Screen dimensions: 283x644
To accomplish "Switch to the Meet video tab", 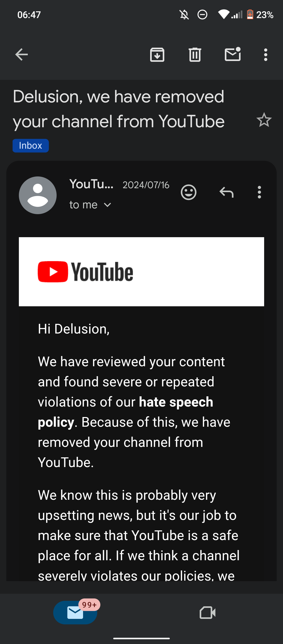I will (x=208, y=613).
